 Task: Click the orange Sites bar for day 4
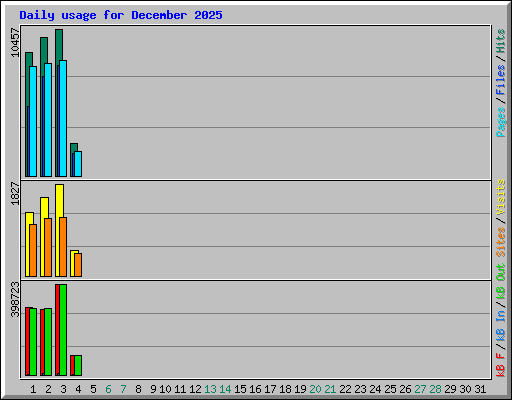pyautogui.click(x=78, y=265)
